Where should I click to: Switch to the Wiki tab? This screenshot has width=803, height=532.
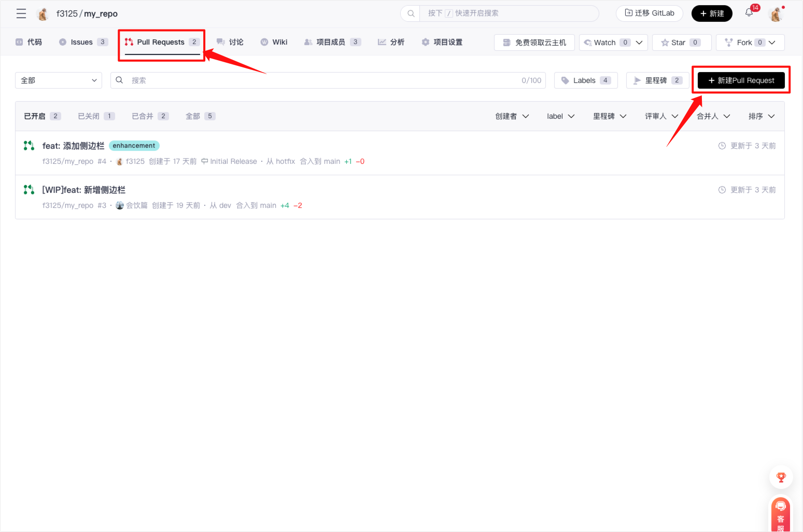[x=274, y=42]
